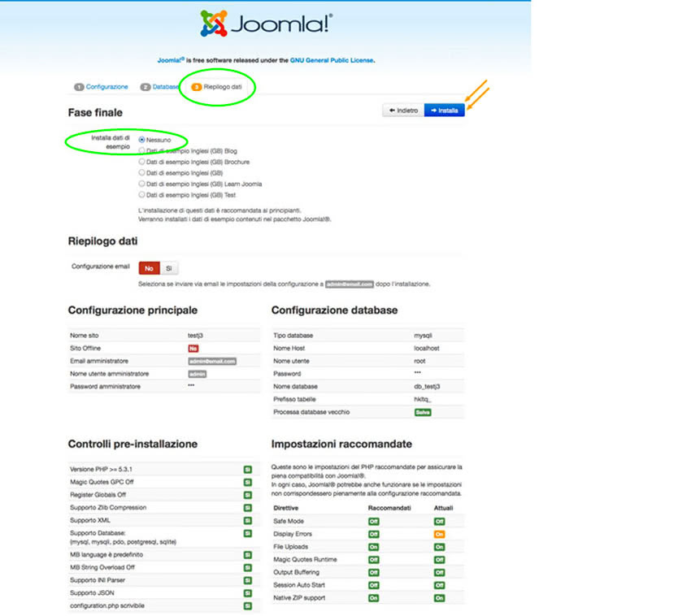
Task: Click the Nome utente value root
Action: tap(419, 361)
